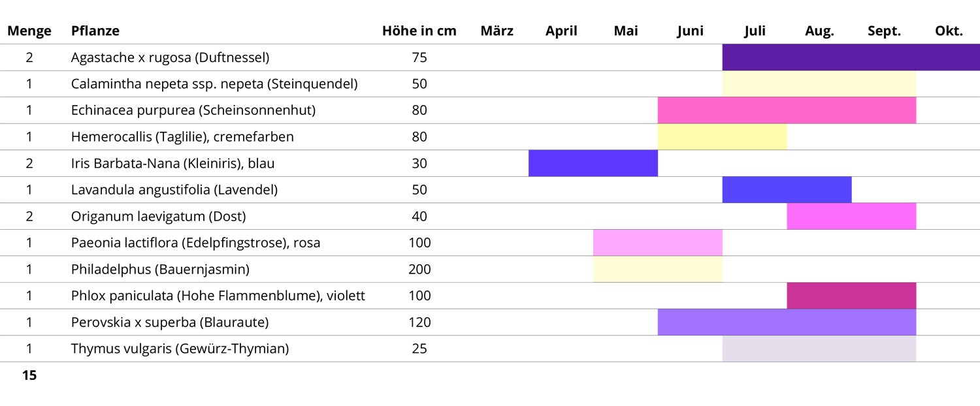The height and width of the screenshot is (406, 980).
Task: Select the Echinacea pink bloom bar
Action: (x=787, y=110)
